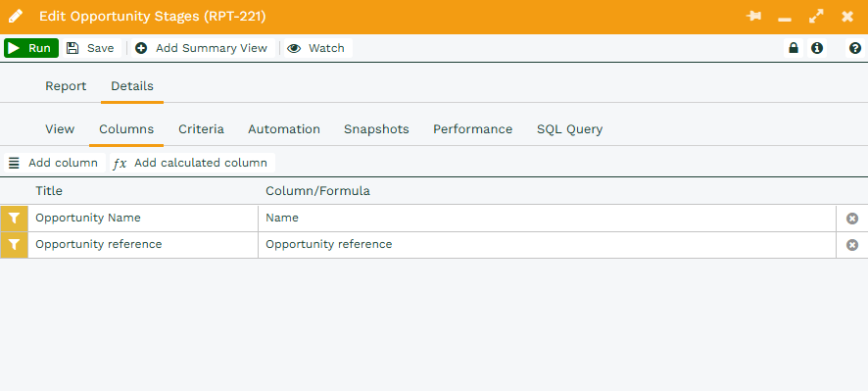This screenshot has width=868, height=391.
Task: Click the lock icon in toolbar
Action: pos(794,48)
